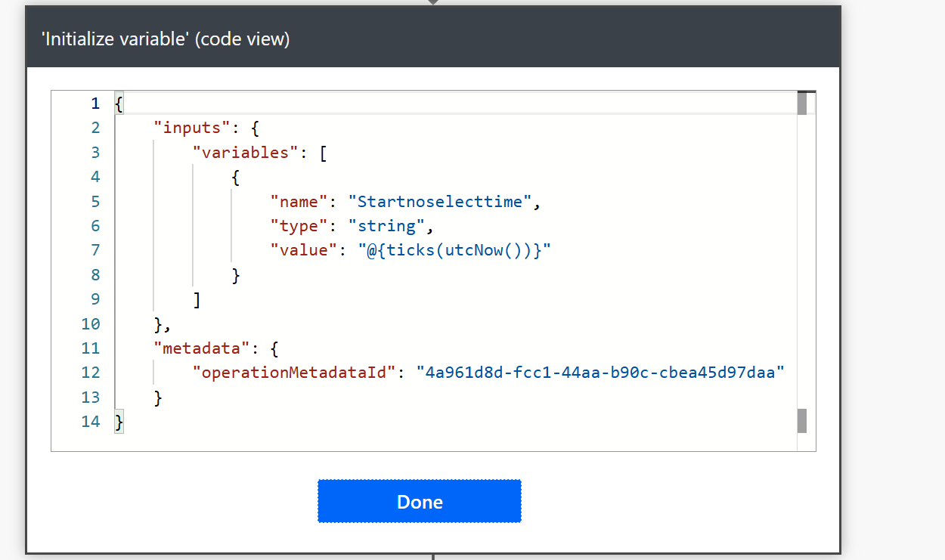Click the closing brace on line 14
The height and width of the screenshot is (560, 945).
click(119, 422)
